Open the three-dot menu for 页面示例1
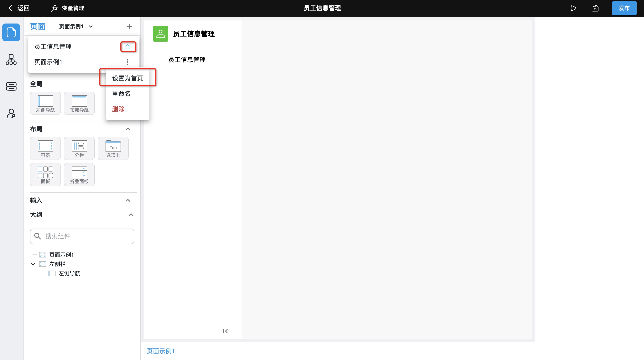 click(127, 62)
